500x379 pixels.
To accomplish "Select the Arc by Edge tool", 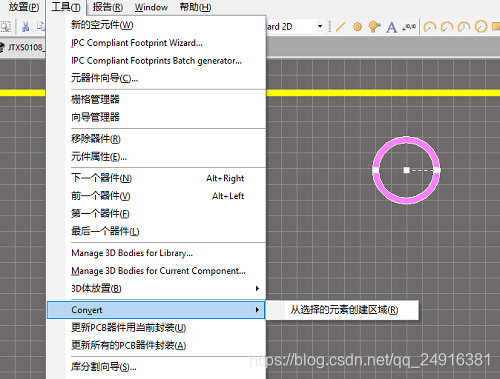I will (x=447, y=26).
